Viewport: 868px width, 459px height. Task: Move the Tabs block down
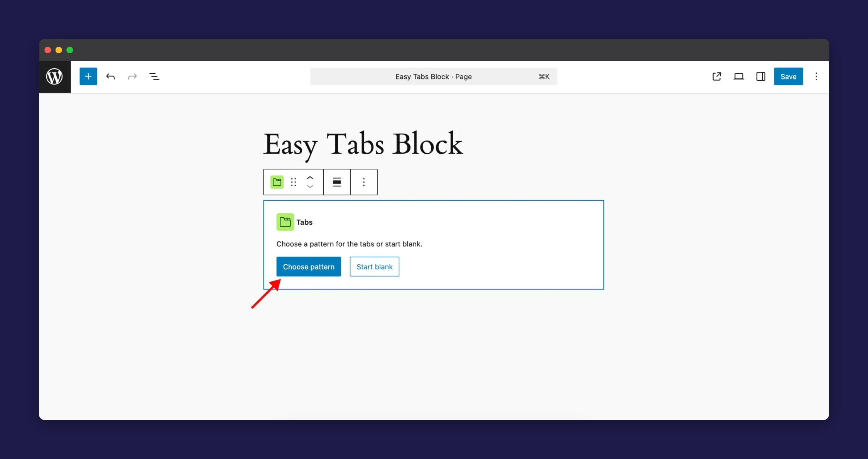click(x=310, y=186)
